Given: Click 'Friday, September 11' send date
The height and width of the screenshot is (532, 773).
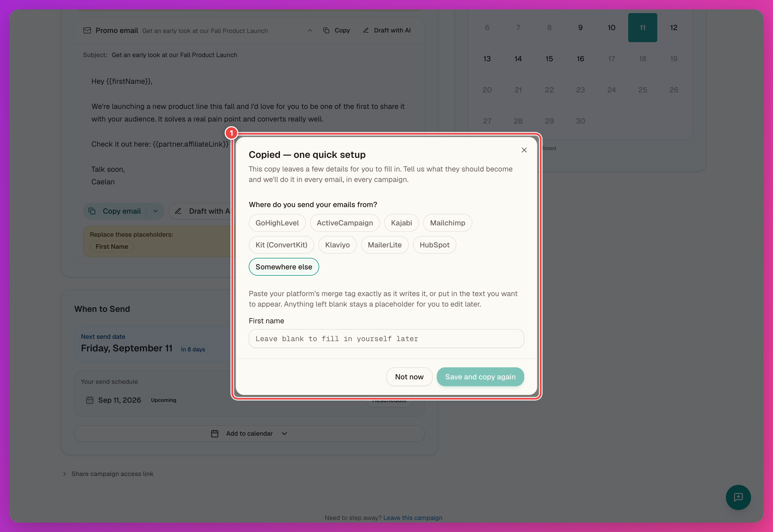Looking at the screenshot, I should tap(127, 348).
